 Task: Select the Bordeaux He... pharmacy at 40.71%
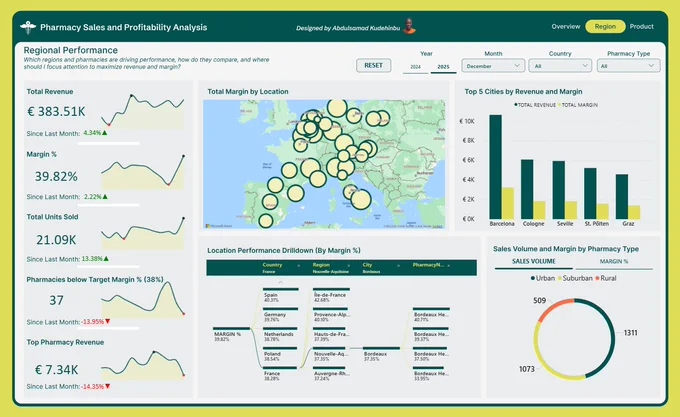click(431, 315)
